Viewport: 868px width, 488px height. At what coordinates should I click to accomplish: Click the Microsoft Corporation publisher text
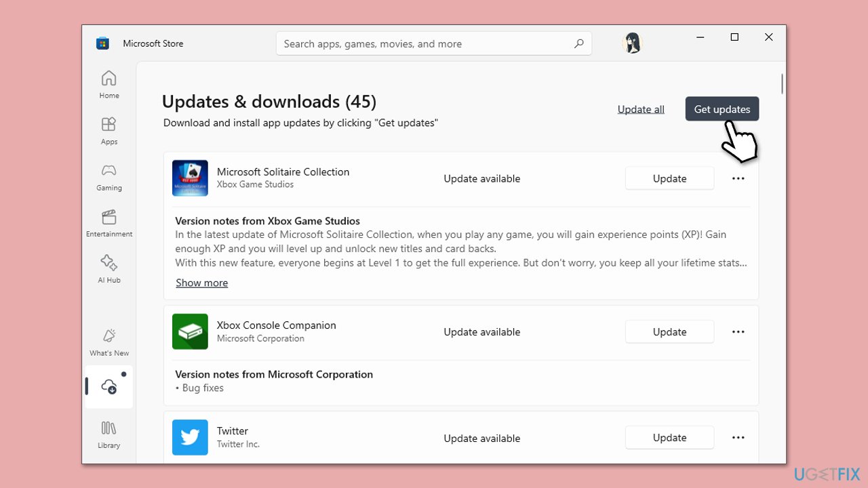[x=260, y=338]
